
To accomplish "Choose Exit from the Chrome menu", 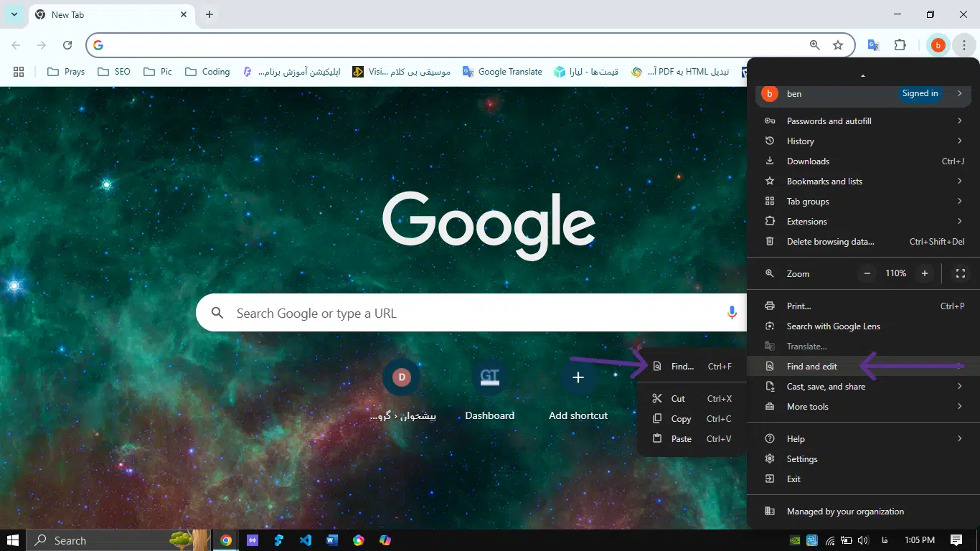I will coord(864,479).
